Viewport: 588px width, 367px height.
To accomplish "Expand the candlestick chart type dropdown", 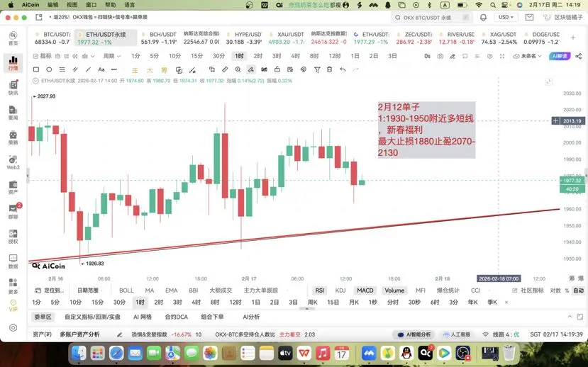I will pyautogui.click(x=89, y=56).
